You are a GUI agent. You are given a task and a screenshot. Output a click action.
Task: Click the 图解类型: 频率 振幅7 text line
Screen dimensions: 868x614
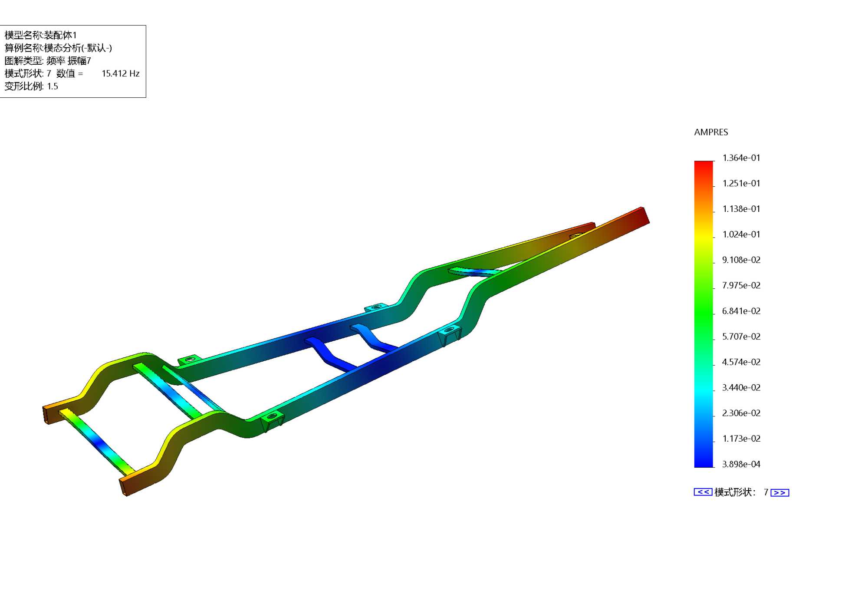pos(48,61)
